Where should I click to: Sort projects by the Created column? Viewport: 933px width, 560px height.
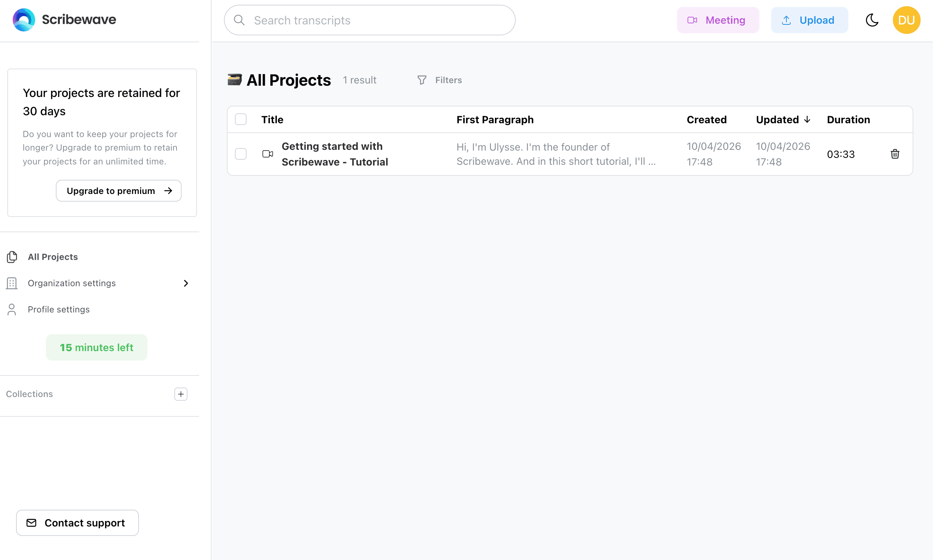(706, 119)
